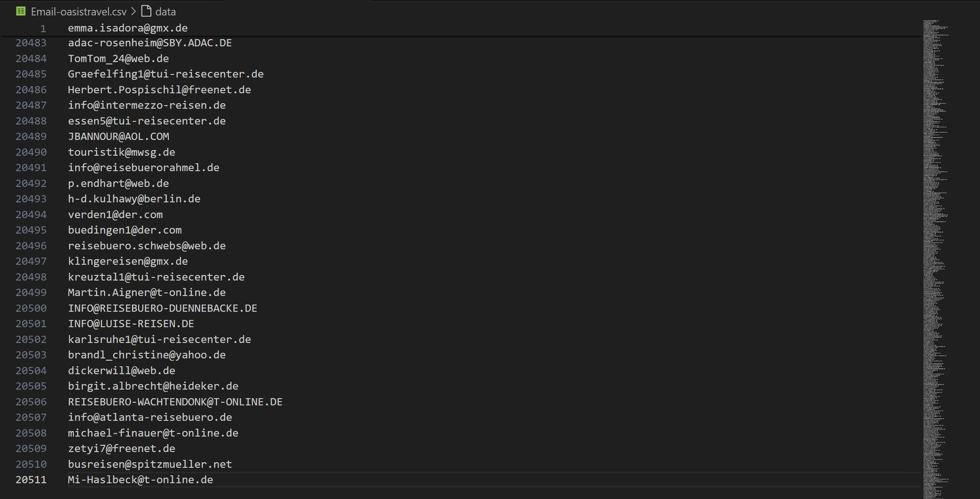Select line number 20483 in the gutter
Screen dimensions: 980x499
click(x=31, y=43)
